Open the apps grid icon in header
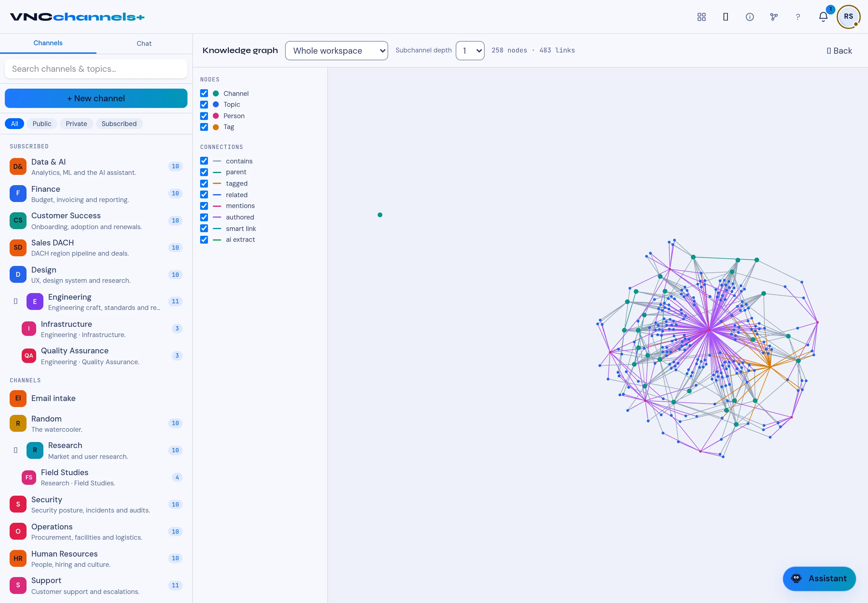This screenshot has width=868, height=603. coord(701,17)
